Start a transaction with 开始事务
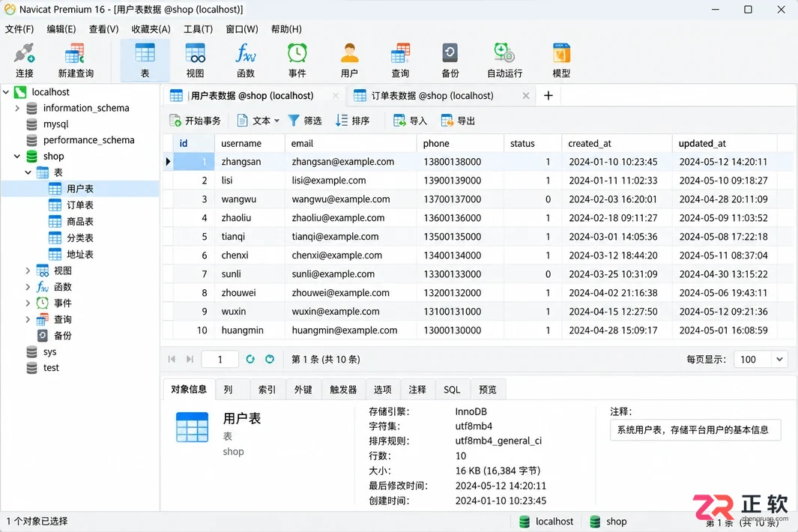The height and width of the screenshot is (532, 798). [x=196, y=121]
